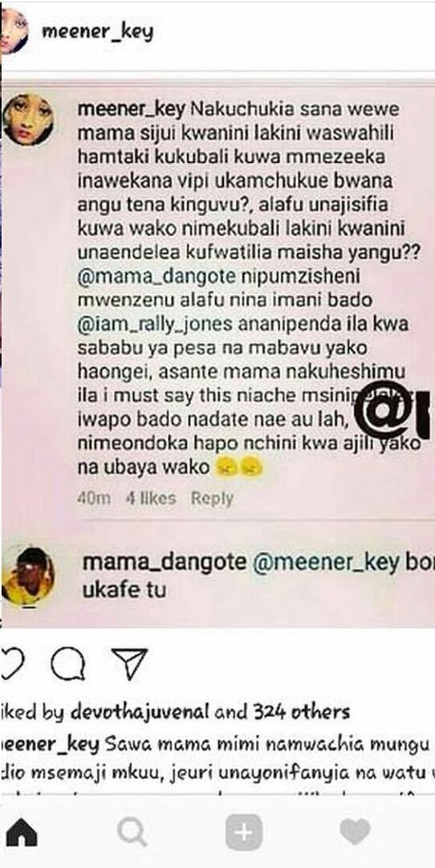Tap Reply under the meener_key comment

pyautogui.click(x=213, y=499)
